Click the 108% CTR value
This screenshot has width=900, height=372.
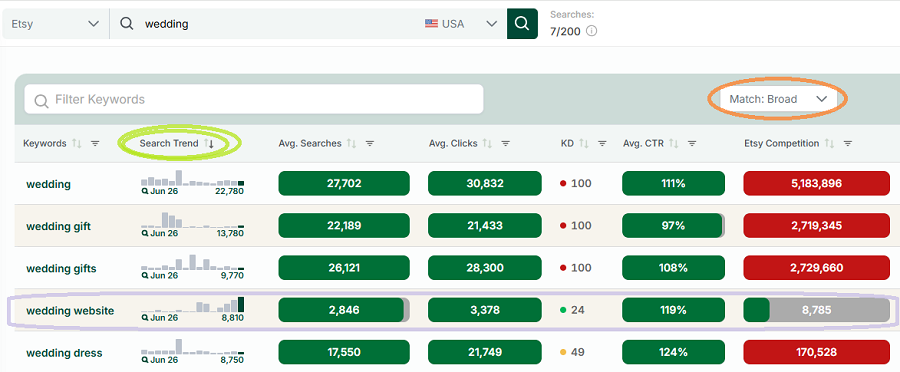click(673, 268)
